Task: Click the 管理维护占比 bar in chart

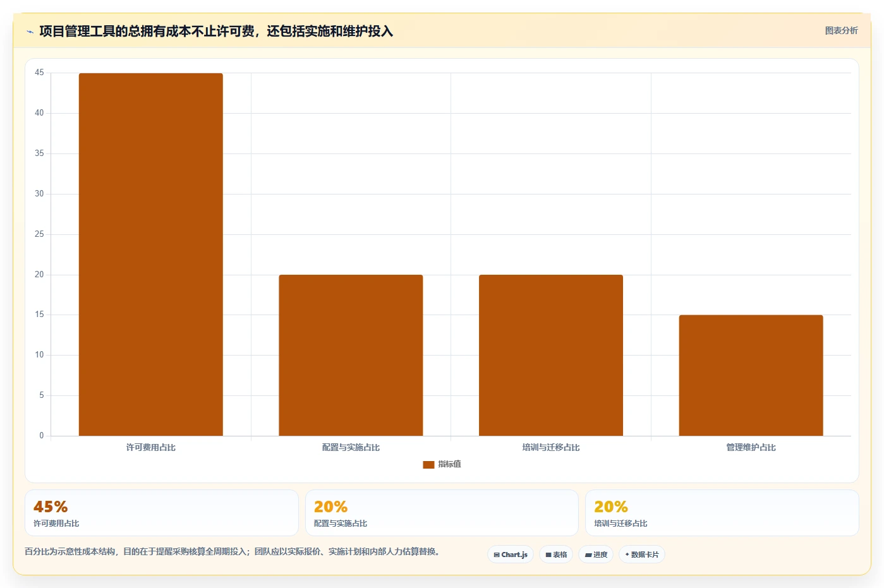Action: [x=751, y=375]
